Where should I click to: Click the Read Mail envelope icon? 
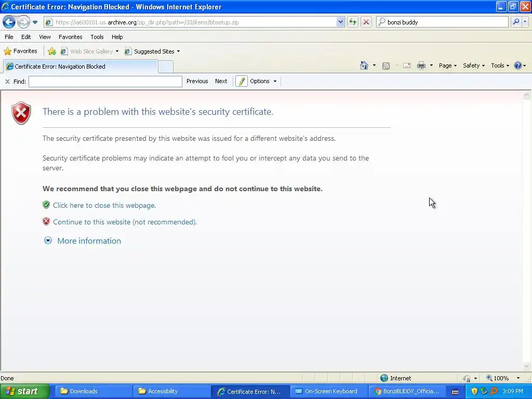[x=407, y=66]
